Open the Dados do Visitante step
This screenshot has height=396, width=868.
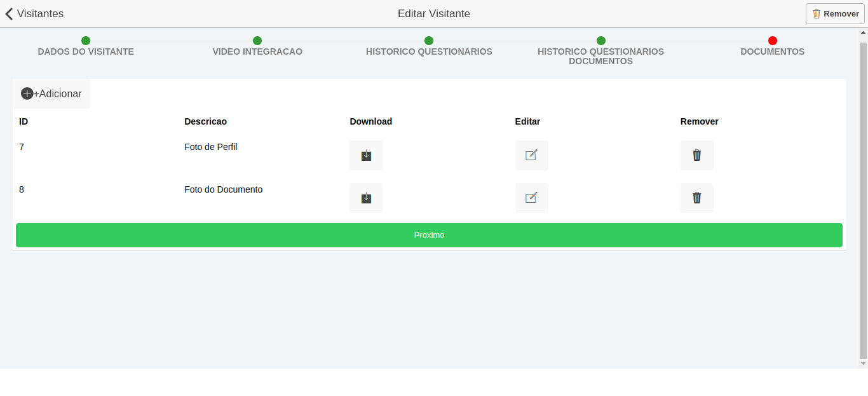86,51
